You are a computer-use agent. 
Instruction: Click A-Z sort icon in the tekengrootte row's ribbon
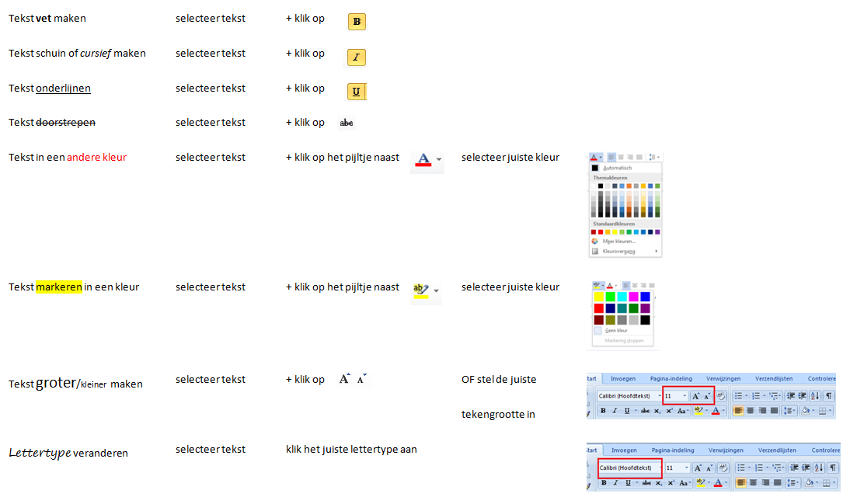tap(814, 396)
